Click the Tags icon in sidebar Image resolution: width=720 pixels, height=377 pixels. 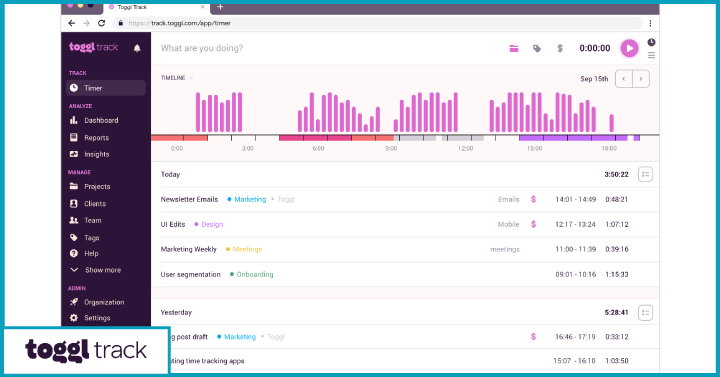[73, 237]
